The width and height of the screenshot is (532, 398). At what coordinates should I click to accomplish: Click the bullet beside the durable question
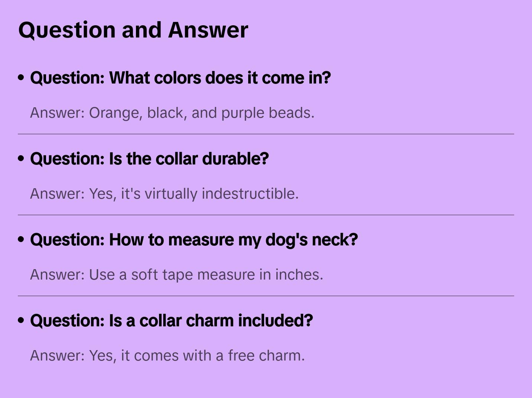pyautogui.click(x=21, y=159)
